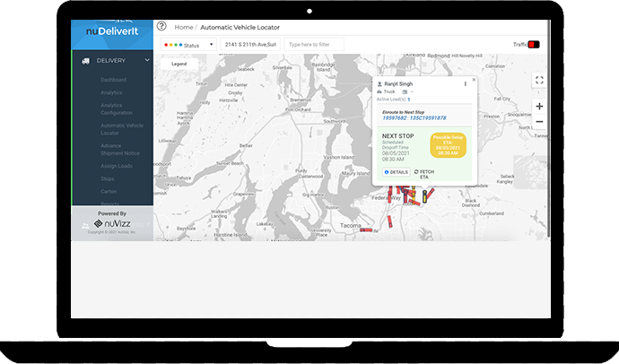Go to Analytics Configuration page
This screenshot has width=619, height=364.
pos(117,108)
